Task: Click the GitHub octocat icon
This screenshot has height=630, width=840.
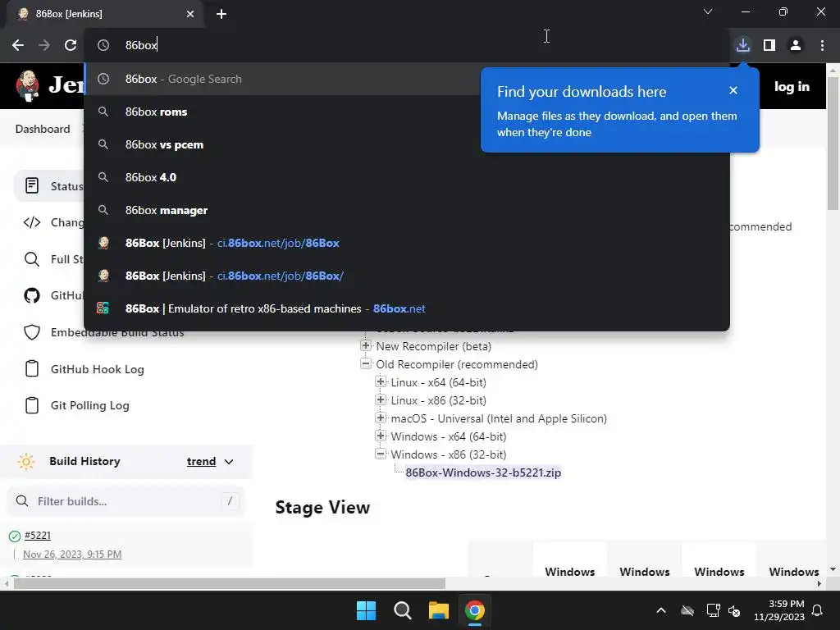Action: tap(32, 295)
